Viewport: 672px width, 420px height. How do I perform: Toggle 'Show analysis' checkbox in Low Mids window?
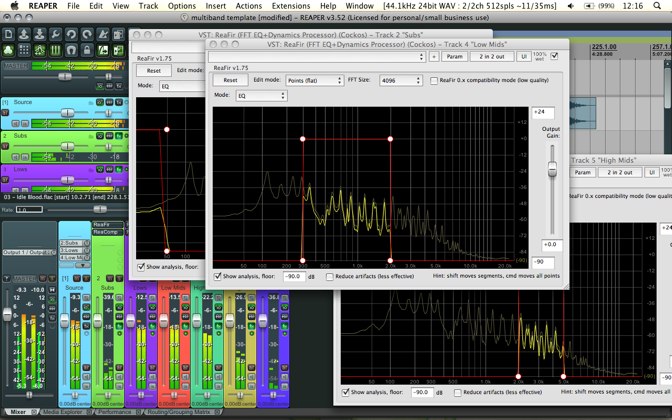tap(218, 276)
